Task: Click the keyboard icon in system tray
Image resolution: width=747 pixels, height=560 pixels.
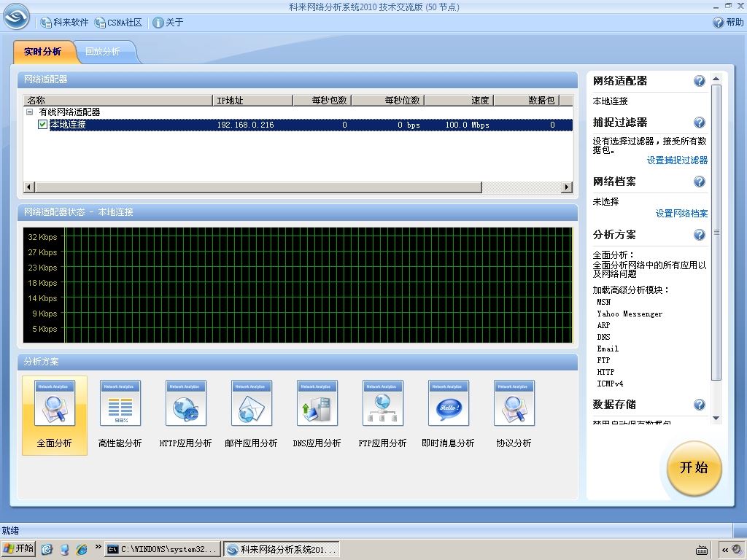Action: pyautogui.click(x=702, y=550)
